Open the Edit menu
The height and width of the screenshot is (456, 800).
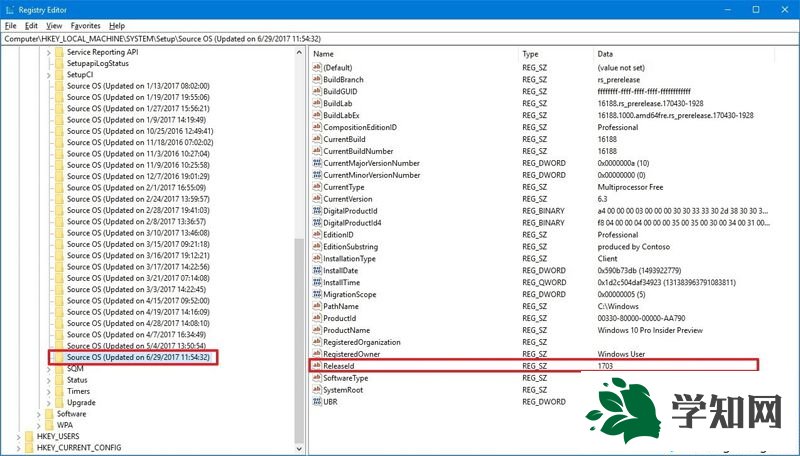[31, 26]
